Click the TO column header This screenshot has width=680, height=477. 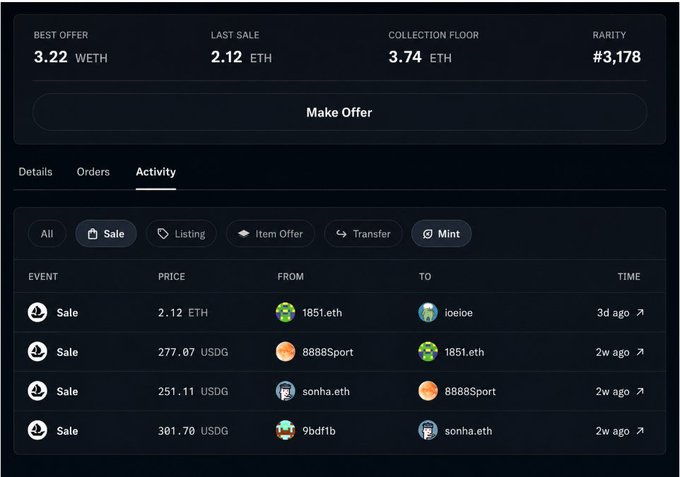click(425, 277)
